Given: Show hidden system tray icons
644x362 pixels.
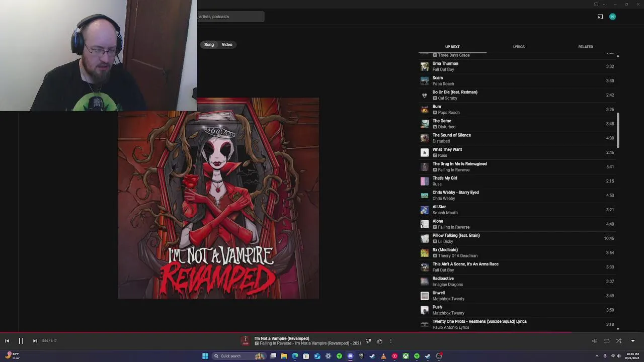Looking at the screenshot, I should (598, 356).
